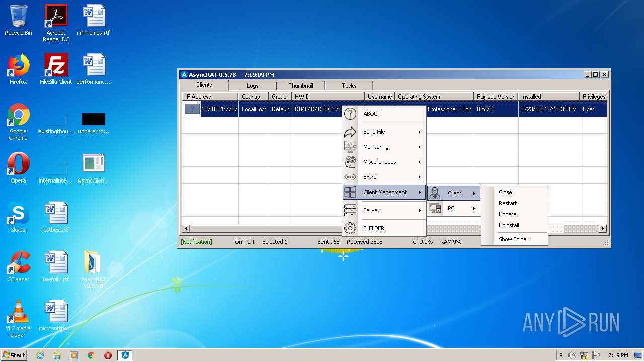644x362 pixels.
Task: Show hidden system tray icons
Action: click(561, 355)
